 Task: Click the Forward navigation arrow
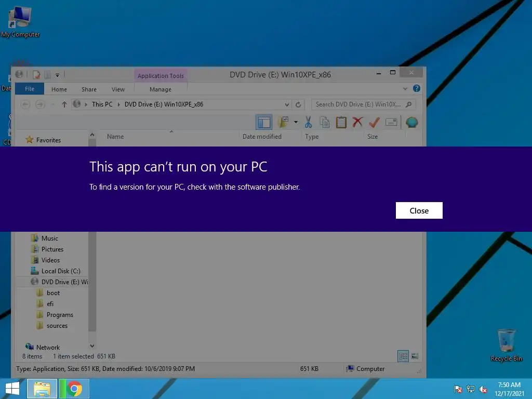click(40, 104)
